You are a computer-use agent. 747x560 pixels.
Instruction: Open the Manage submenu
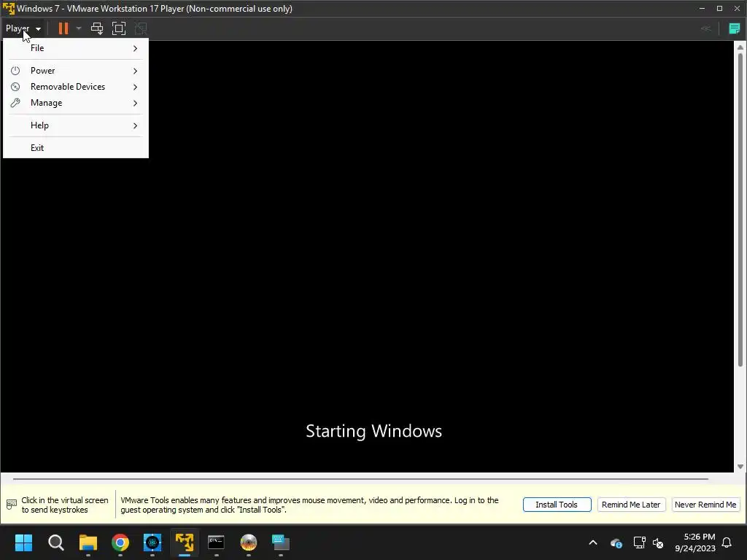[76, 103]
